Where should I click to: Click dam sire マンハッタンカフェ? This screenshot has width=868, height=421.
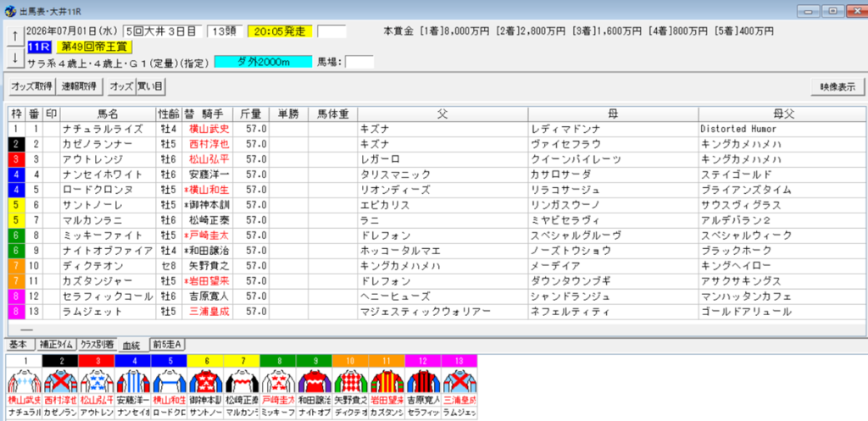(746, 296)
